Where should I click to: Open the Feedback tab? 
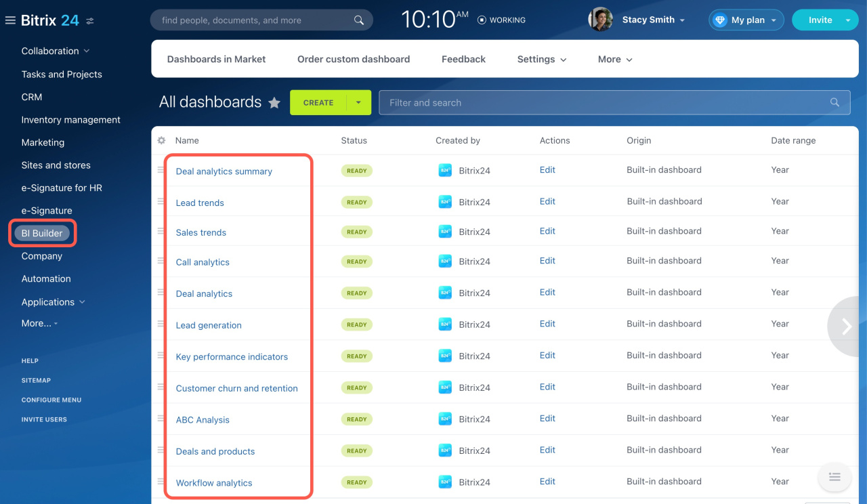pyautogui.click(x=463, y=60)
